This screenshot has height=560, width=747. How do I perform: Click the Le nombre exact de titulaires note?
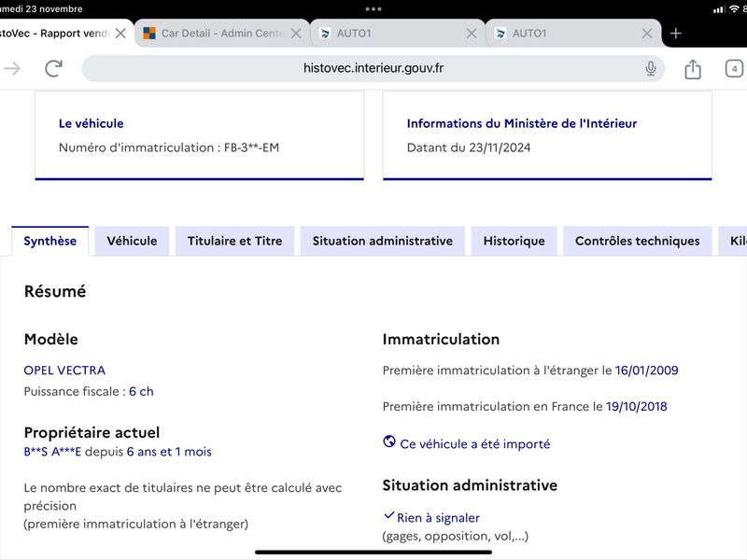pyautogui.click(x=183, y=506)
